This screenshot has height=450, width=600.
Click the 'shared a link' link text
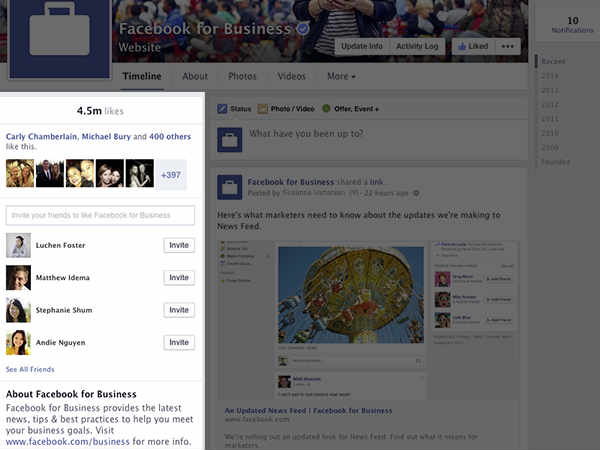point(360,182)
